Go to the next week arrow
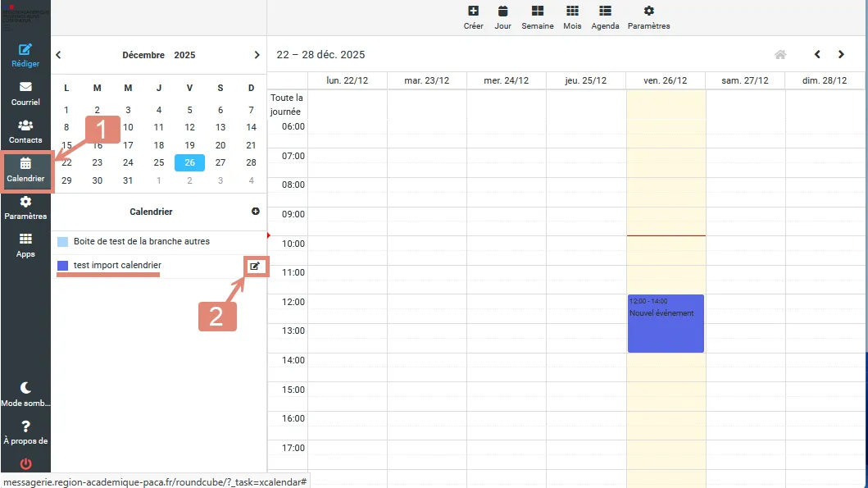Screen dimensions: 868x488 pyautogui.click(x=842, y=54)
